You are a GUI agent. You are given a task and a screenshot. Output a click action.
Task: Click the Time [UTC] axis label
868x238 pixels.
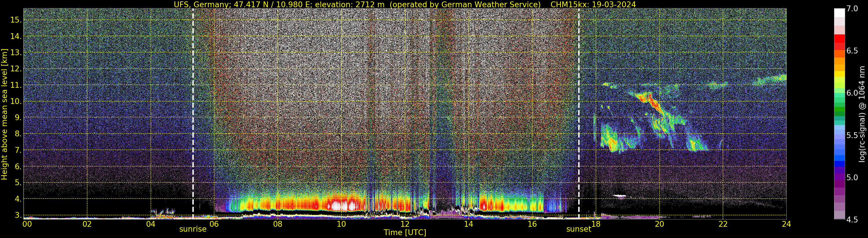point(405,233)
